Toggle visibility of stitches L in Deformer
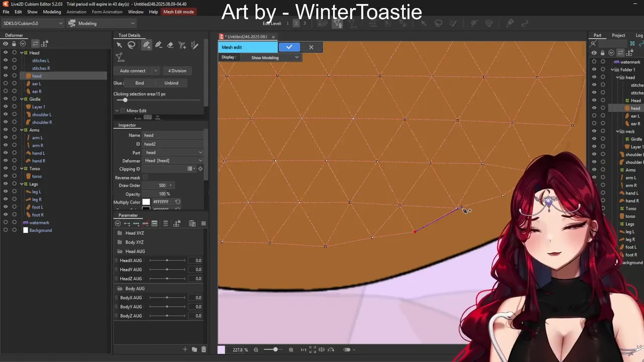Image resolution: width=644 pixels, height=362 pixels. (6, 60)
